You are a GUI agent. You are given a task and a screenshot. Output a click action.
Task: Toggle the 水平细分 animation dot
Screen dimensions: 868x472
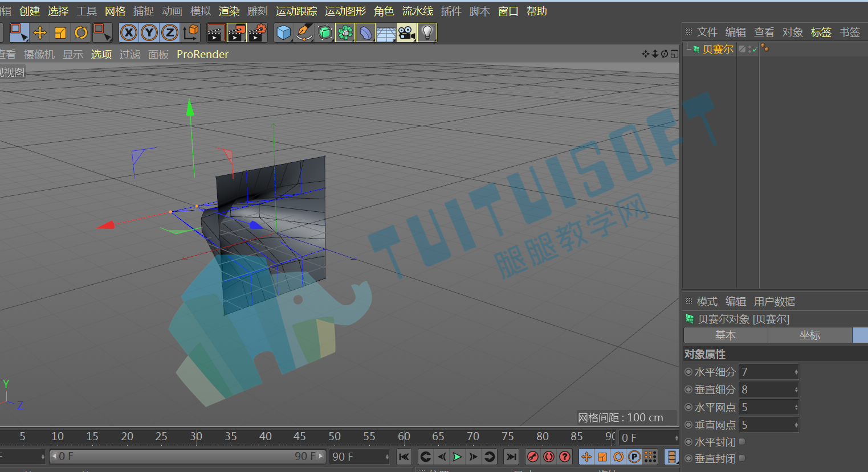tap(688, 372)
